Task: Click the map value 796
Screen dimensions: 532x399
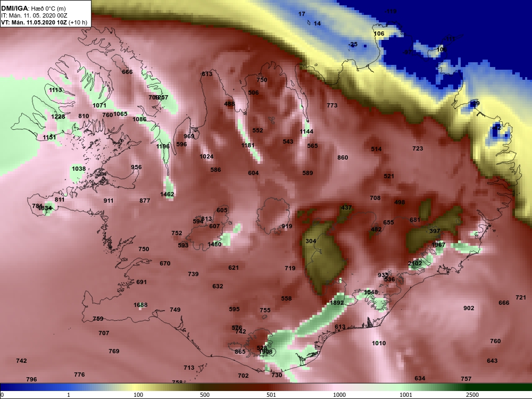Action: [31, 380]
